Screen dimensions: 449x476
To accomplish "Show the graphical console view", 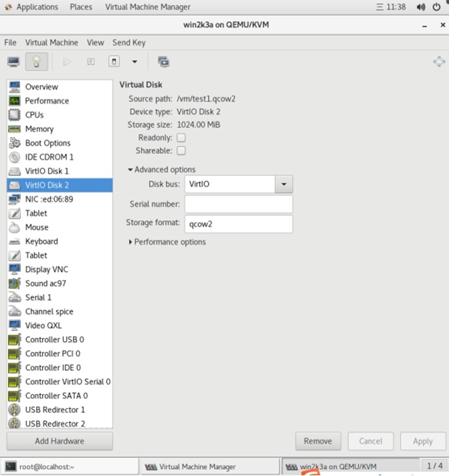I will point(14,61).
